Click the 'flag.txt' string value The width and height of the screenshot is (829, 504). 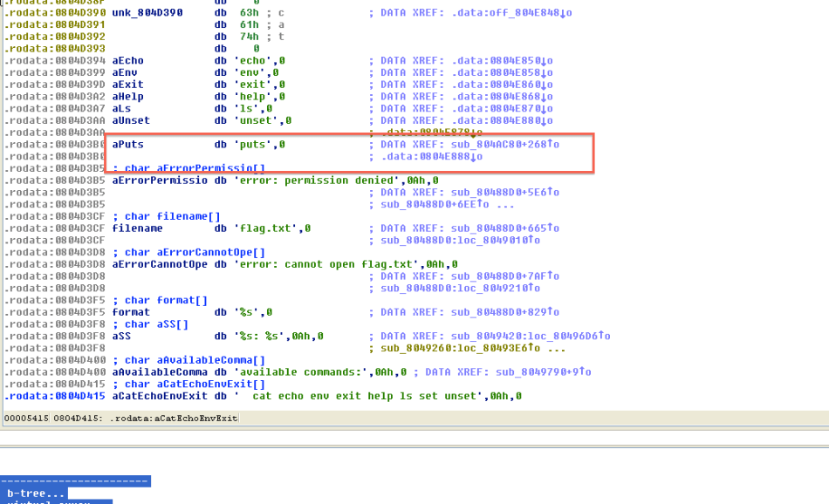(267, 228)
